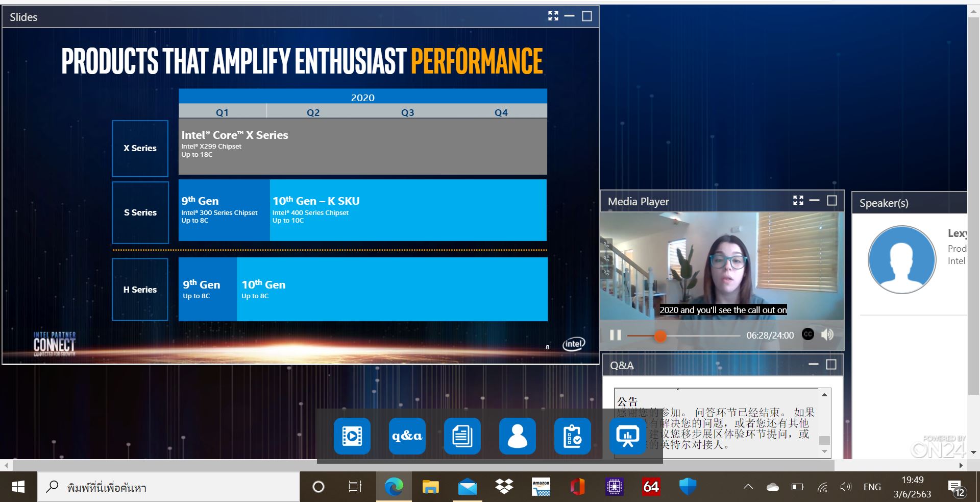Open the red 64 app on taskbar

point(651,487)
